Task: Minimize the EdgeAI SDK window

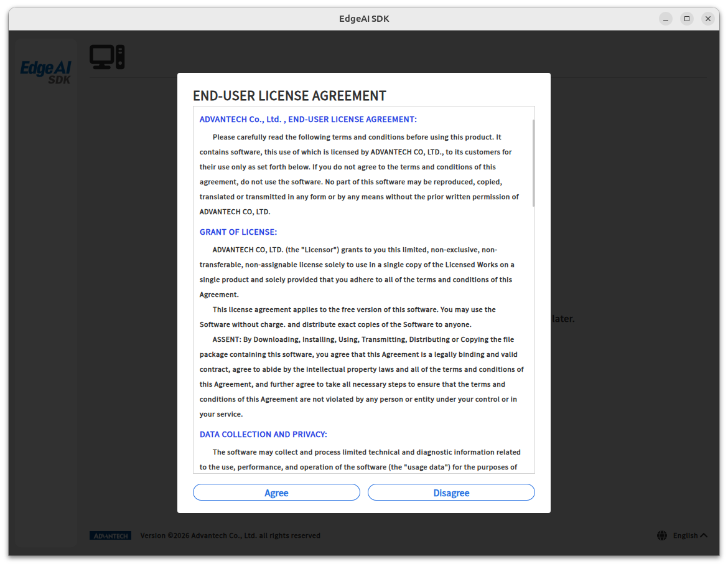Action: pos(666,19)
